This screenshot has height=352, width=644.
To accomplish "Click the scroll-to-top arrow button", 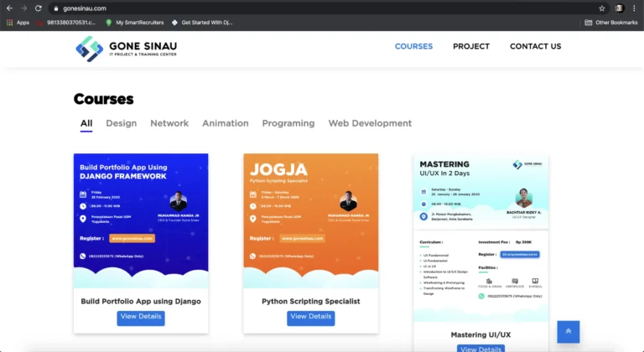I will pyautogui.click(x=569, y=331).
